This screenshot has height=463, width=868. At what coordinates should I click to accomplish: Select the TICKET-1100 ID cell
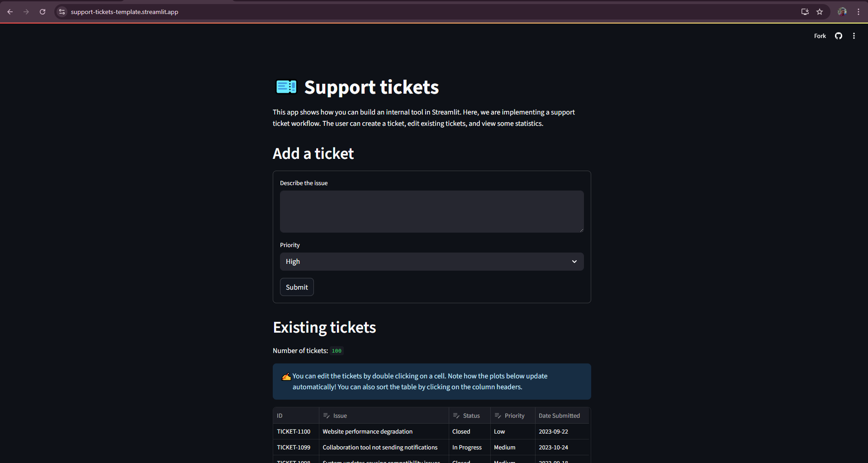pos(294,431)
